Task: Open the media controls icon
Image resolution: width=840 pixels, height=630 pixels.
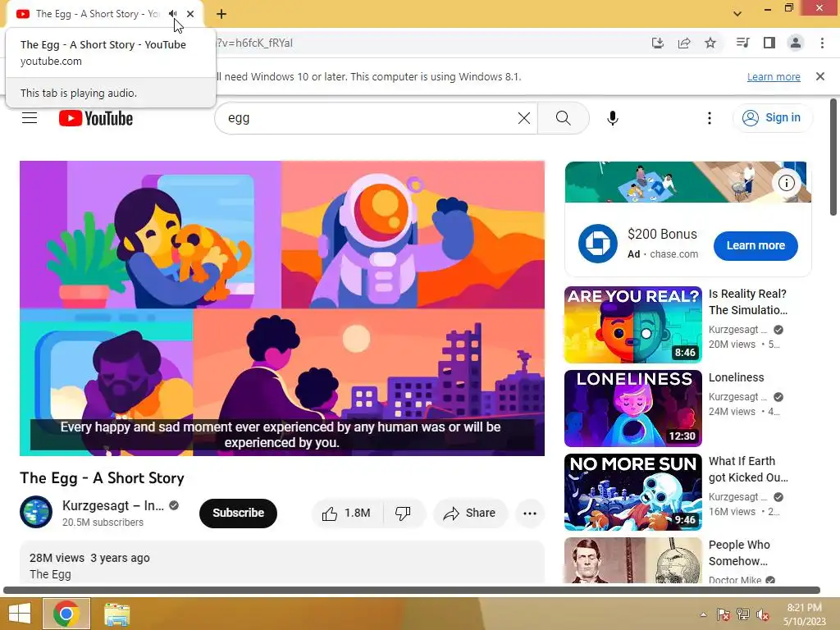Action: [x=742, y=43]
